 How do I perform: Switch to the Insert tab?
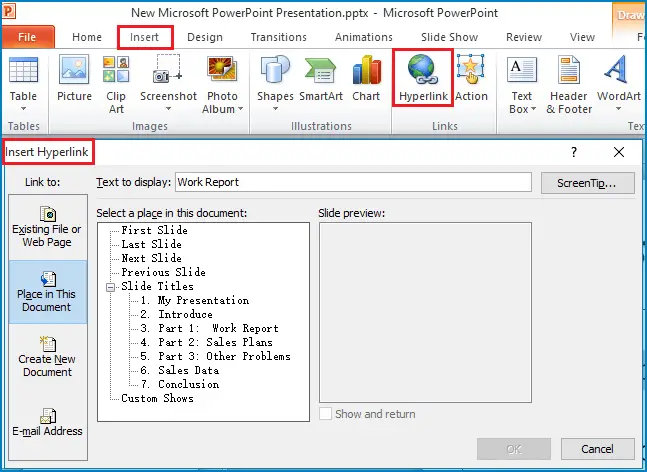[144, 37]
